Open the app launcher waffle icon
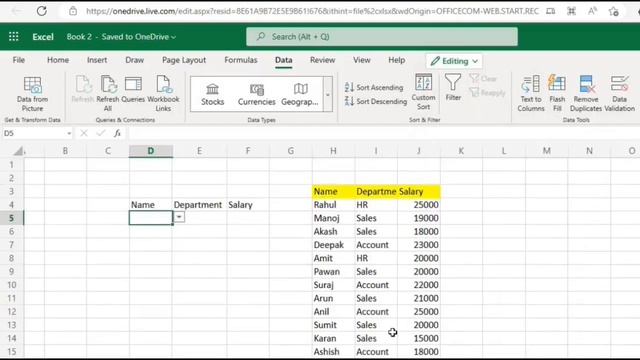This screenshot has width=640, height=360. [x=13, y=37]
